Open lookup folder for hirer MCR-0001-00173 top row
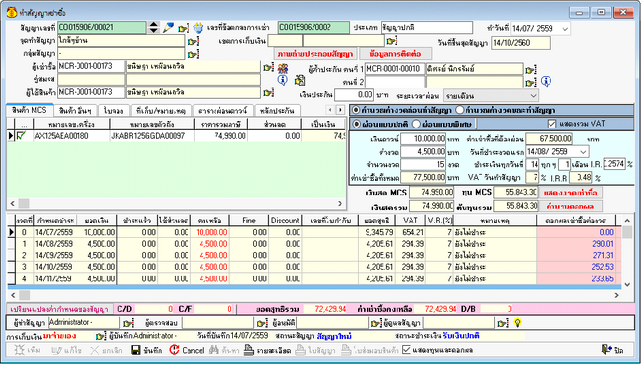The image size is (642, 365). click(x=269, y=67)
